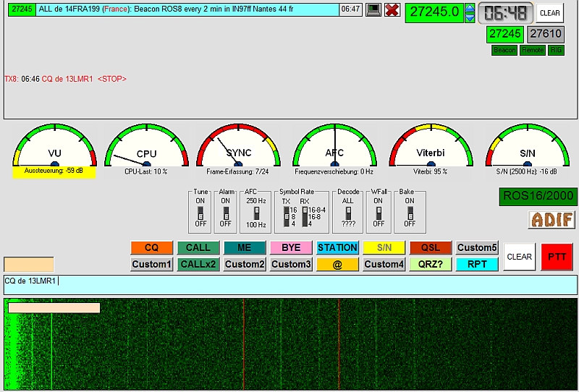Toggle the Tune ON/OFF switch
The width and height of the screenshot is (579, 392).
(x=201, y=212)
